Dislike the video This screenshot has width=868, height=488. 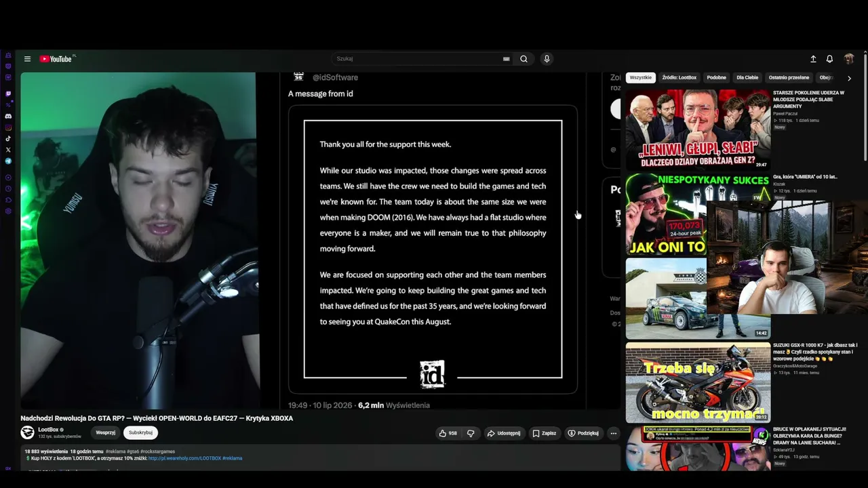click(471, 433)
